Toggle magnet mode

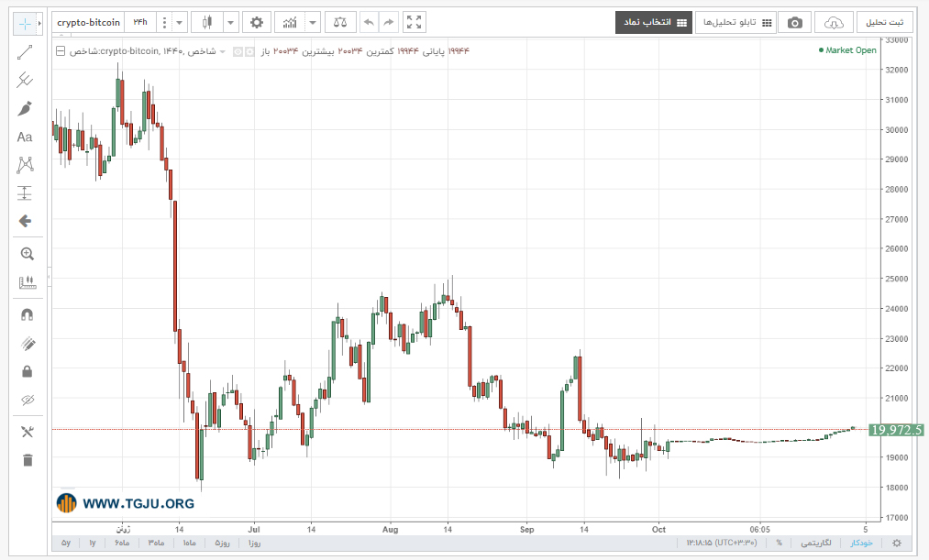tap(28, 315)
